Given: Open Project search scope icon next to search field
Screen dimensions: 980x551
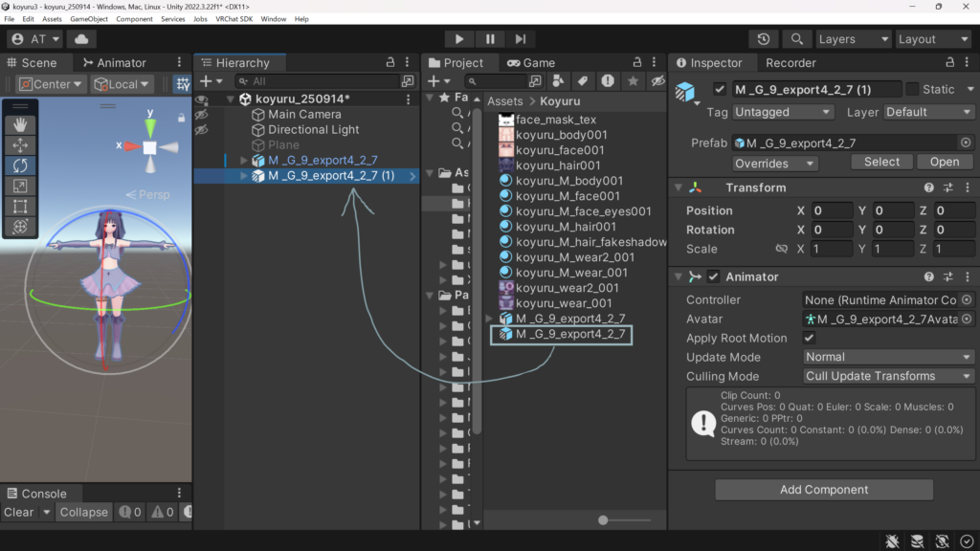Looking at the screenshot, I should (535, 81).
